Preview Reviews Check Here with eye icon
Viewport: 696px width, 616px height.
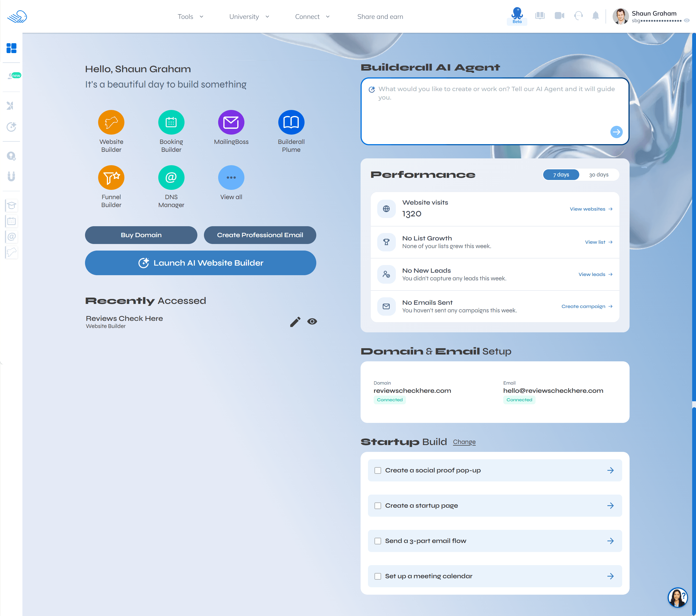point(312,321)
